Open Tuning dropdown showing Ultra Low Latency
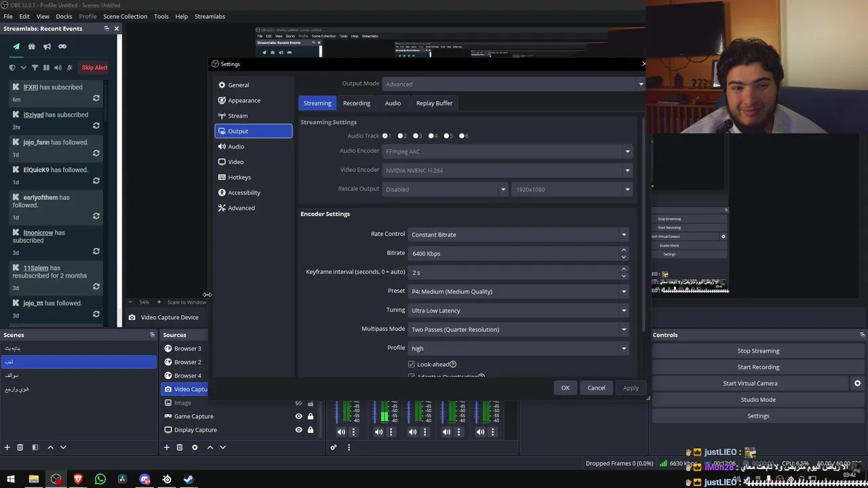 pyautogui.click(x=519, y=310)
